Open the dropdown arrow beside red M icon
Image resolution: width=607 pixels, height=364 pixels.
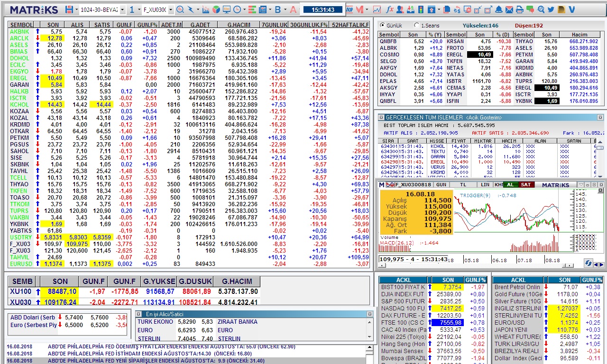(x=367, y=9)
